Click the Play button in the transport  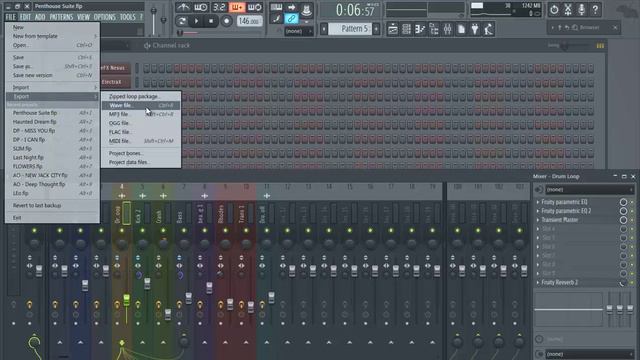click(x=196, y=21)
